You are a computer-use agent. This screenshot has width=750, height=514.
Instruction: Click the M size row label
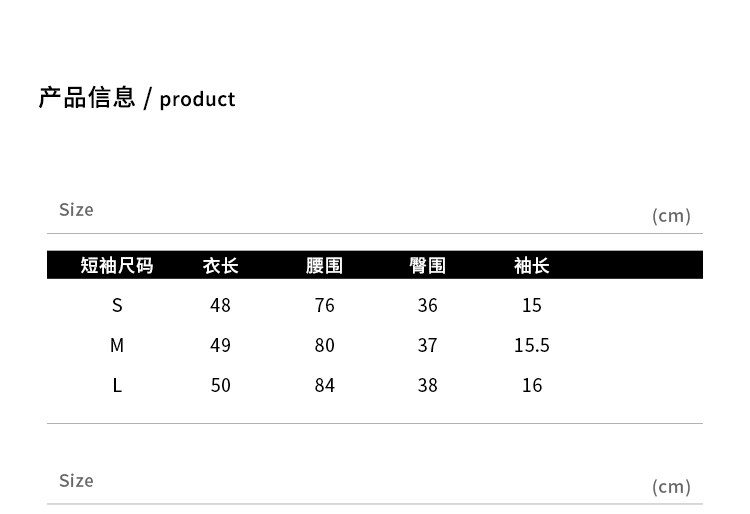click(x=117, y=345)
